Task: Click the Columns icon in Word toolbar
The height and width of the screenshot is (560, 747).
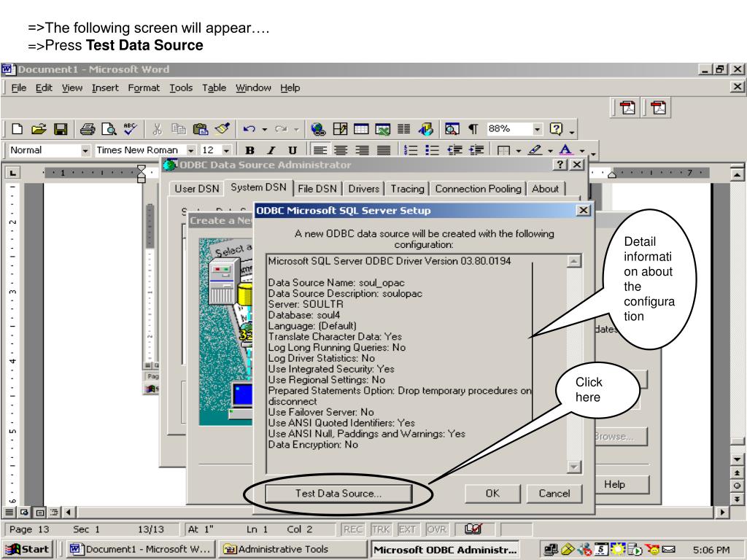Action: tap(404, 129)
